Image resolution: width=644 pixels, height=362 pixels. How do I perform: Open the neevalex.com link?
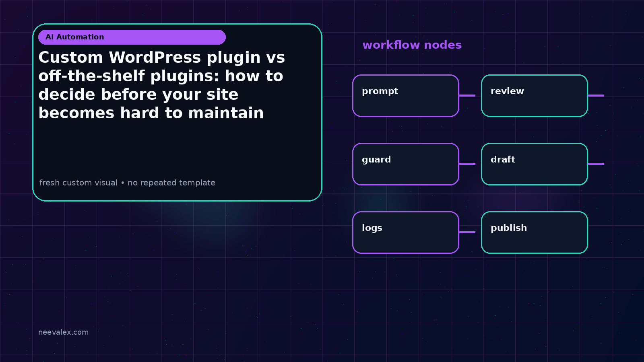[x=63, y=332]
